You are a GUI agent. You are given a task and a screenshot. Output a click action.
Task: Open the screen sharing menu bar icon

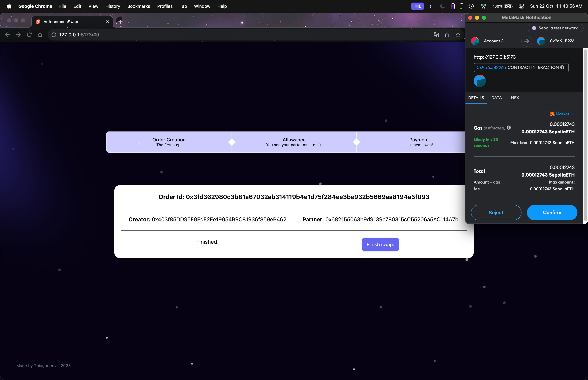pyautogui.click(x=417, y=6)
